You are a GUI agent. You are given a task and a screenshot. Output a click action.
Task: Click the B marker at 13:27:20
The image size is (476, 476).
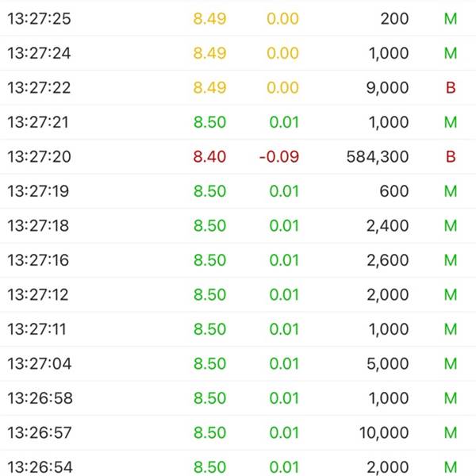click(x=451, y=157)
